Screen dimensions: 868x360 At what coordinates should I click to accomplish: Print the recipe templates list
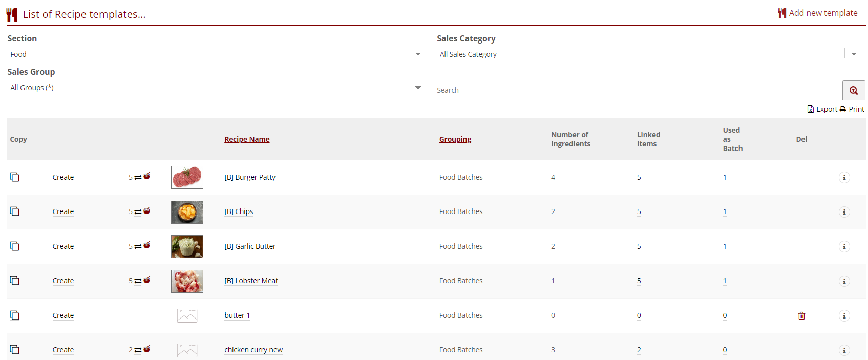tap(852, 109)
